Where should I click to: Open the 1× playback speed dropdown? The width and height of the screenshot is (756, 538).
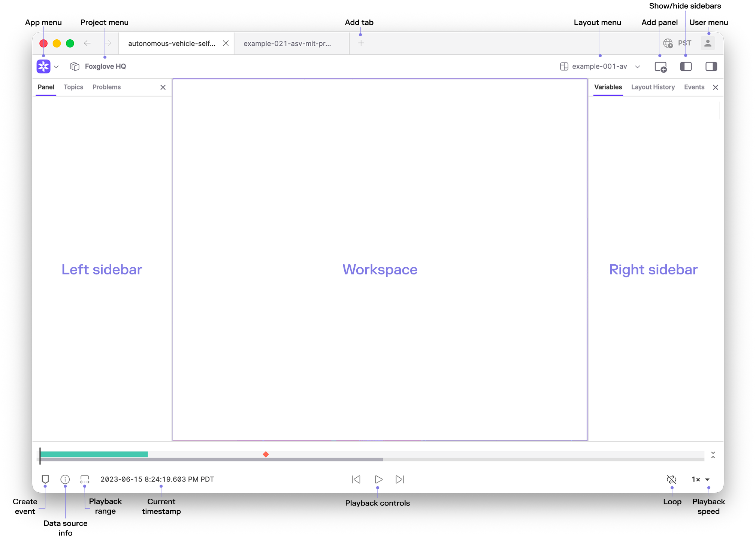click(700, 479)
